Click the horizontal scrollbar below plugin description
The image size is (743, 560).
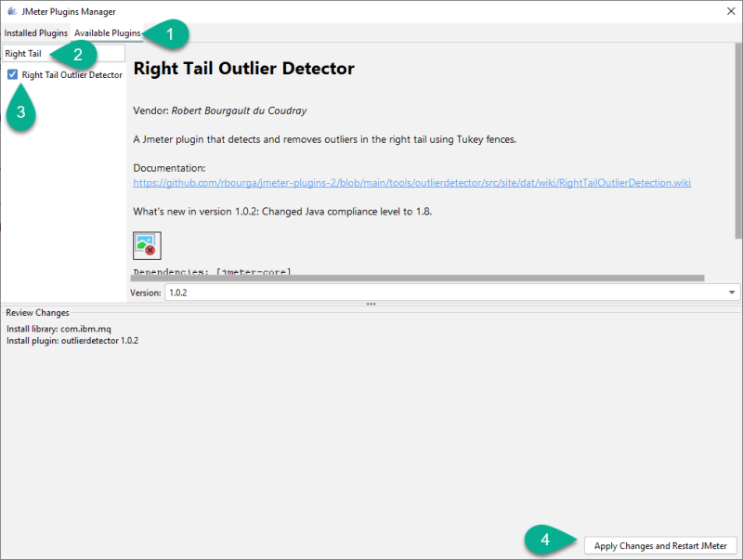[417, 278]
